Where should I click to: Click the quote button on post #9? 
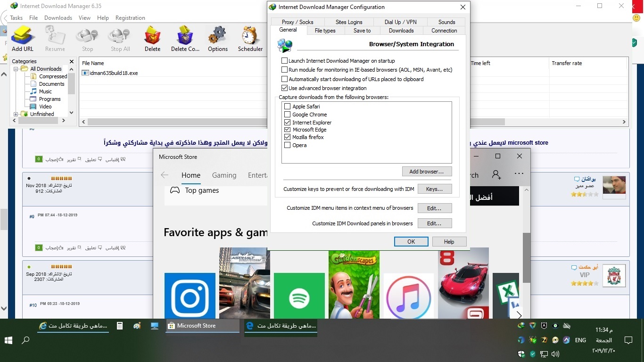[x=116, y=247]
